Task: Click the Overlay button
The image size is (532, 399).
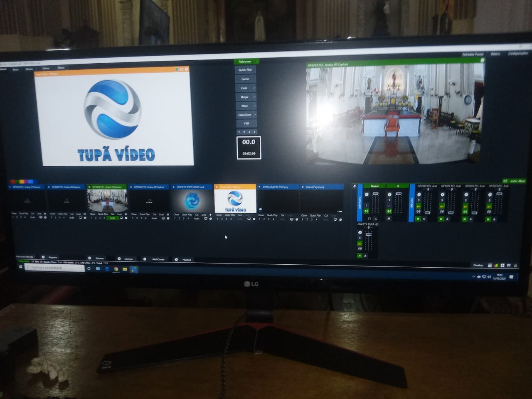Action: click(478, 265)
